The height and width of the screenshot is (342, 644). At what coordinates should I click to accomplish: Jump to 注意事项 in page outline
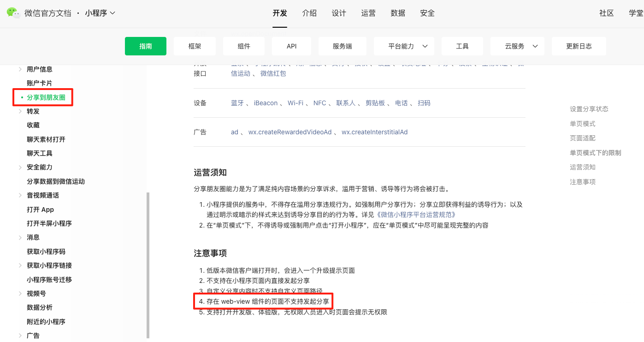pyautogui.click(x=583, y=182)
